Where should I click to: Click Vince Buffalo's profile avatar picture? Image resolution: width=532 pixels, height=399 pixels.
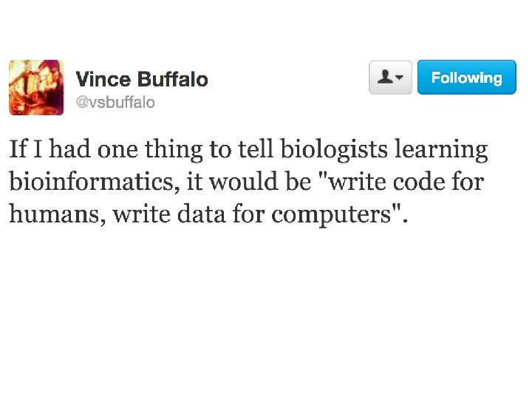[x=36, y=87]
